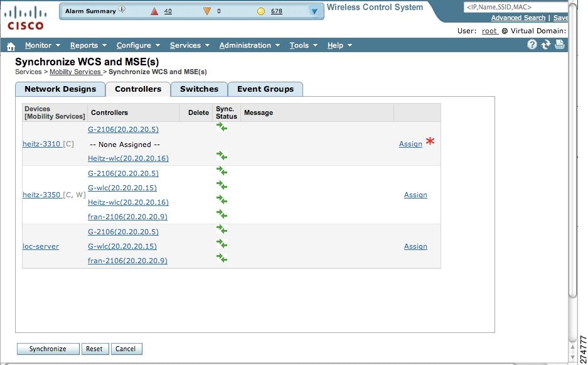The image size is (588, 365).
Task: Click the Synchronize button
Action: click(x=48, y=349)
